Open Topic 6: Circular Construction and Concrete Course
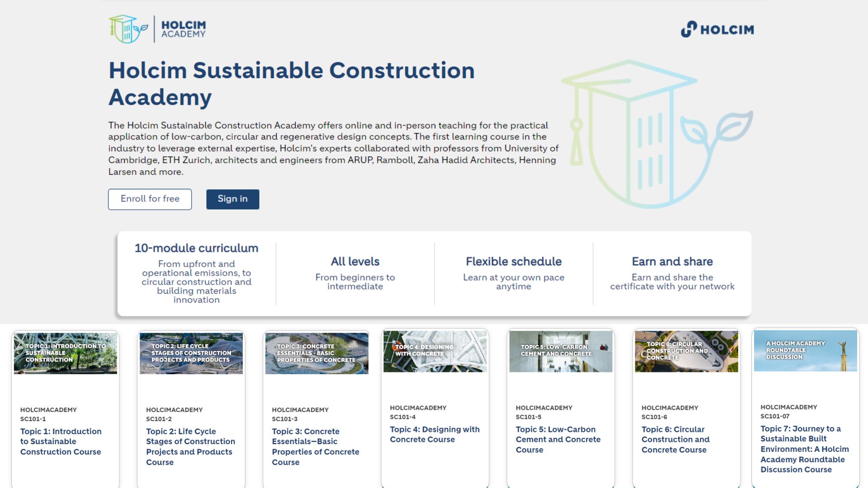This screenshot has height=488, width=868. (675, 439)
